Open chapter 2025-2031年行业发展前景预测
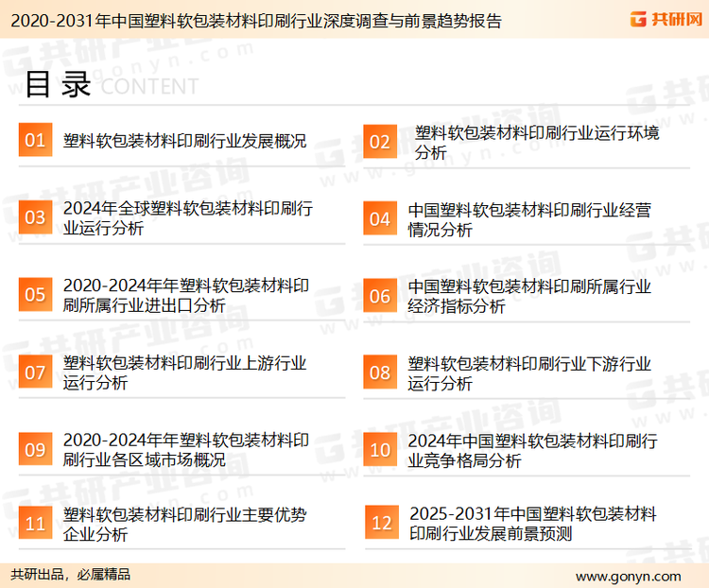 [533, 524]
